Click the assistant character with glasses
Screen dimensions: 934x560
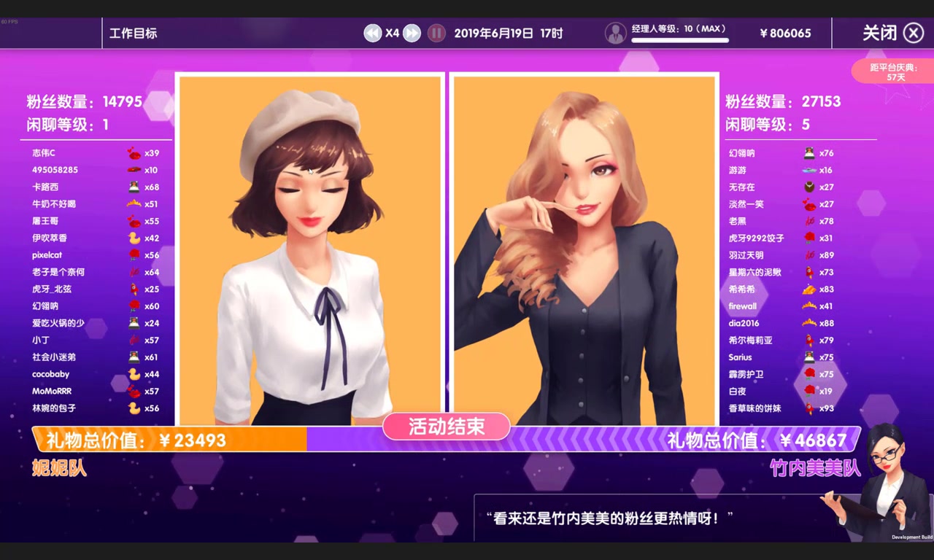[890, 481]
